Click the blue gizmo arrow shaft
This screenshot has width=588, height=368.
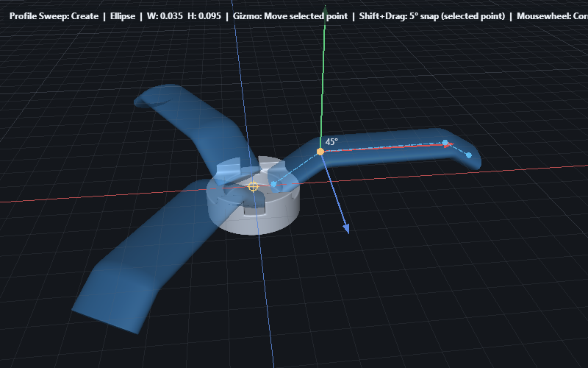coord(334,191)
